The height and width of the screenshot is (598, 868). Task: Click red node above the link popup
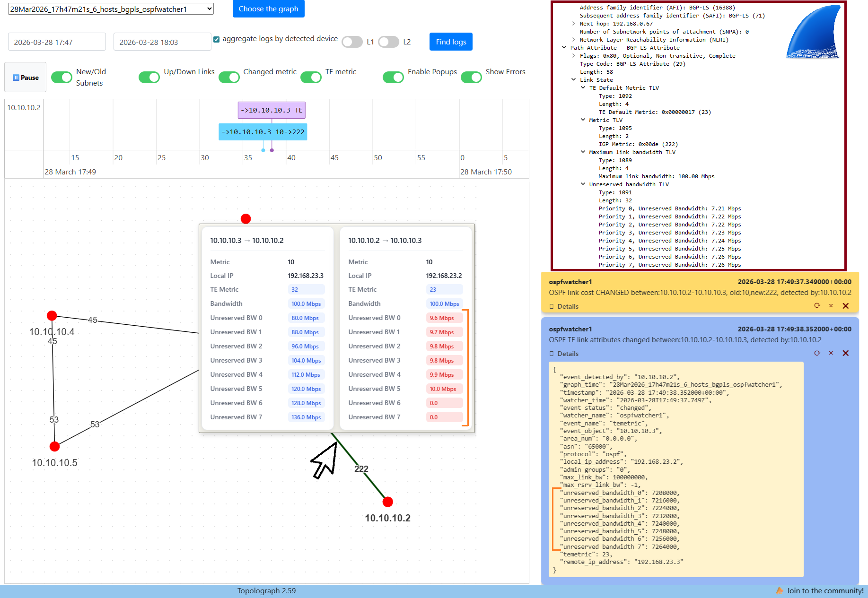[x=245, y=218]
